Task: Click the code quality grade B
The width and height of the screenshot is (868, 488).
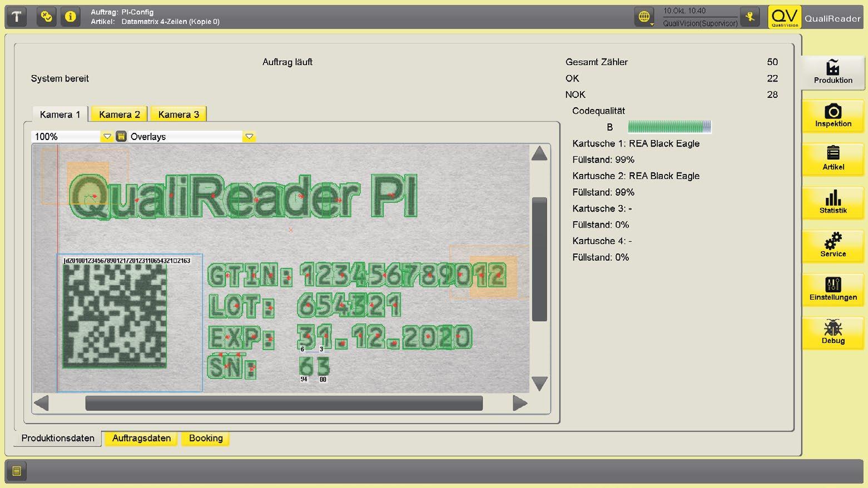Action: [610, 127]
